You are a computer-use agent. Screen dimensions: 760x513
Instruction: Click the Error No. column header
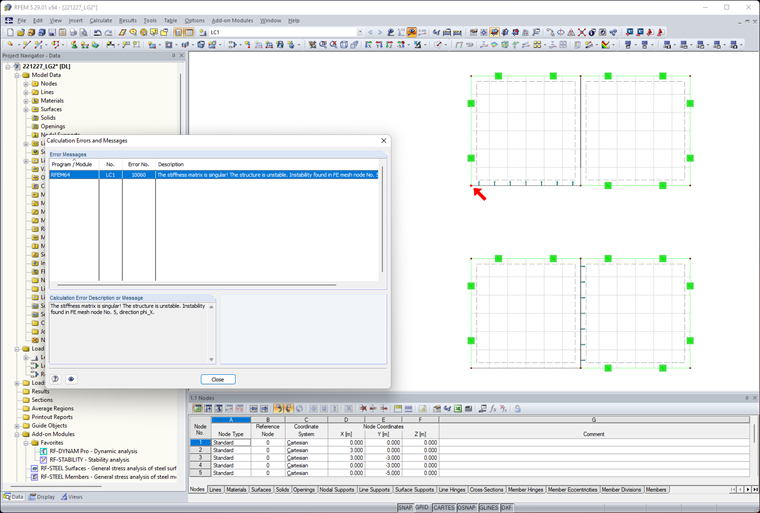click(x=139, y=164)
